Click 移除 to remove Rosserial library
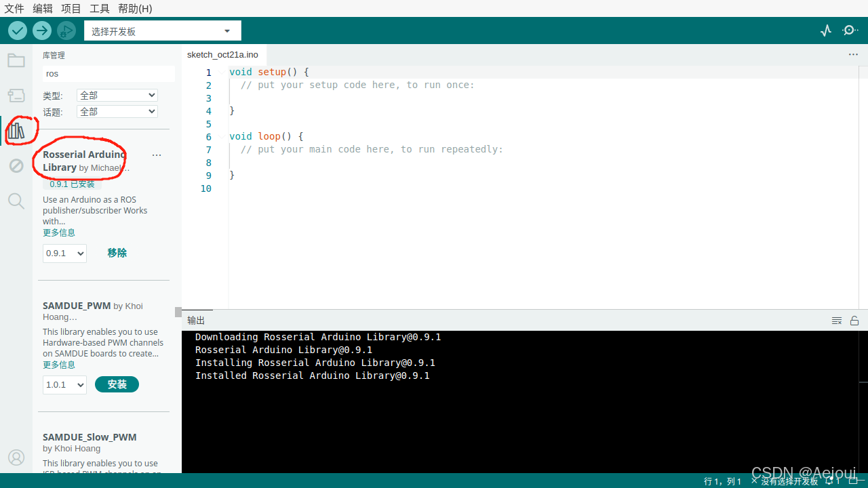Image resolution: width=868 pixels, height=488 pixels. (x=117, y=253)
